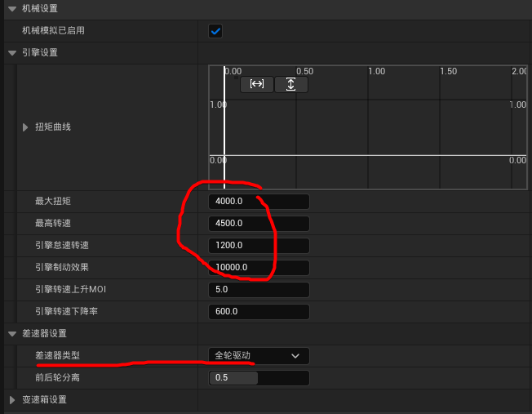Click the 引擎转速下降率 field with 600.0
The image size is (532, 414).
(x=259, y=312)
